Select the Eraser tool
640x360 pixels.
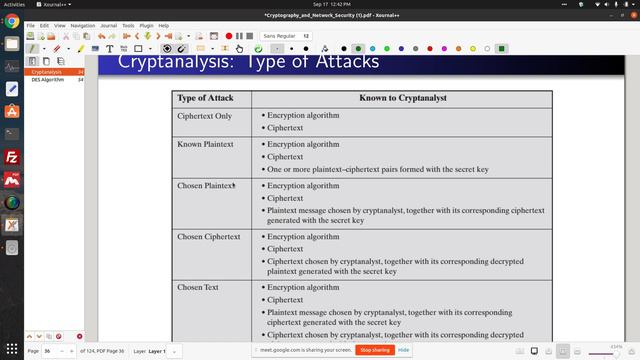pos(57,49)
